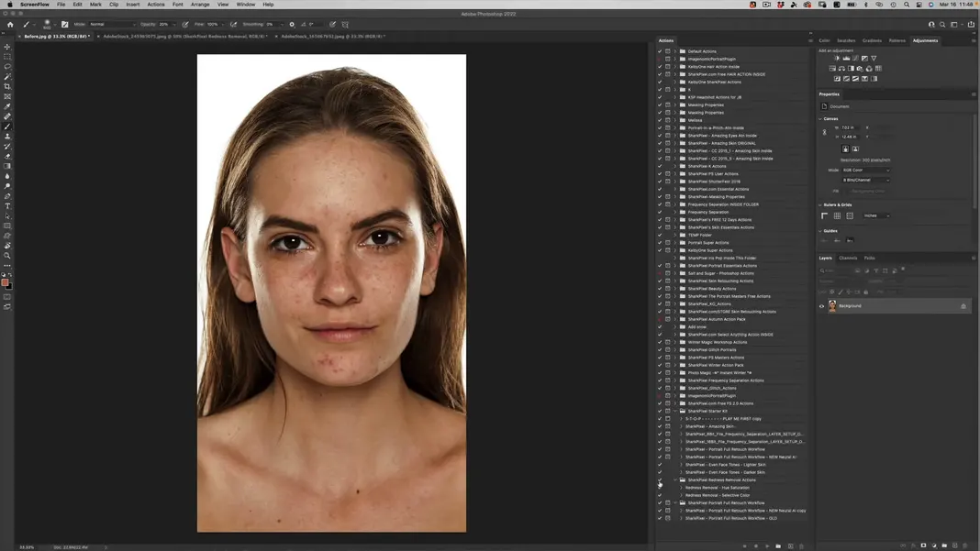This screenshot has width=980, height=551.
Task: Select the Rectangular Marquee tool
Action: tap(7, 57)
